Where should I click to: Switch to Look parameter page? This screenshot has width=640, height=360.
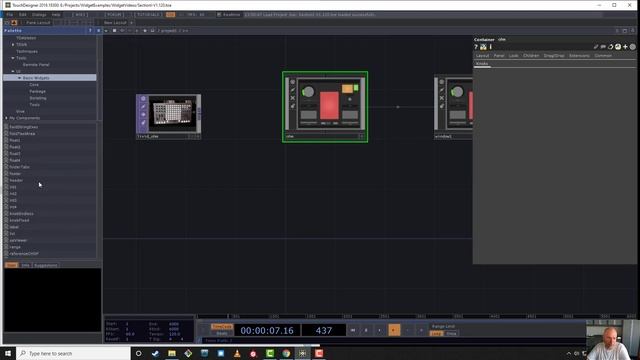[x=513, y=56]
